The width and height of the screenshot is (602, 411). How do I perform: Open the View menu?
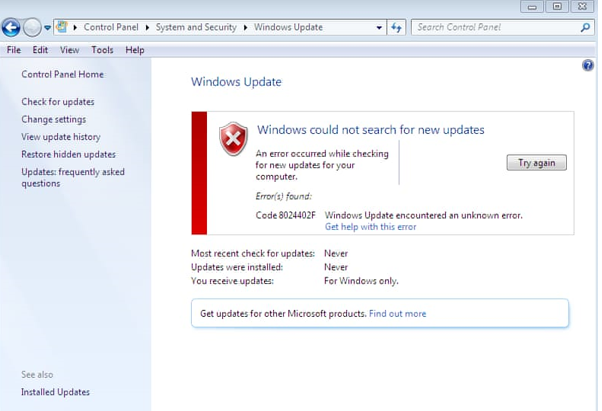pyautogui.click(x=69, y=50)
